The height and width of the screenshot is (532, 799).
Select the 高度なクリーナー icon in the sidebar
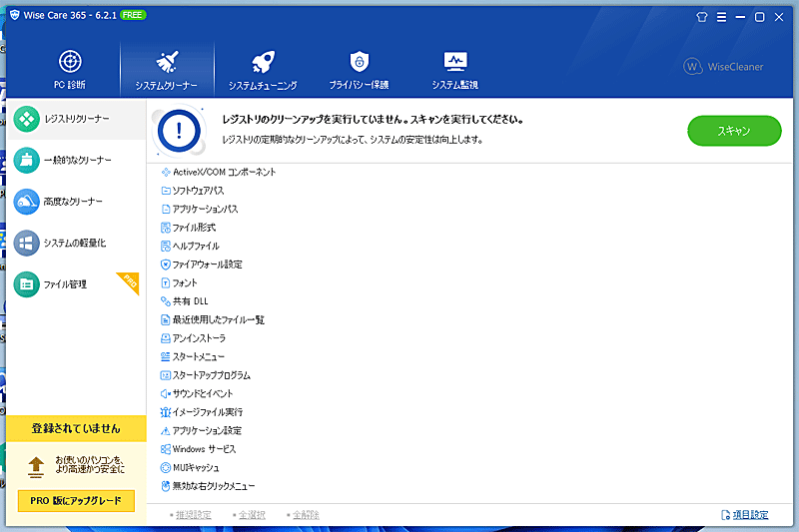tap(27, 202)
